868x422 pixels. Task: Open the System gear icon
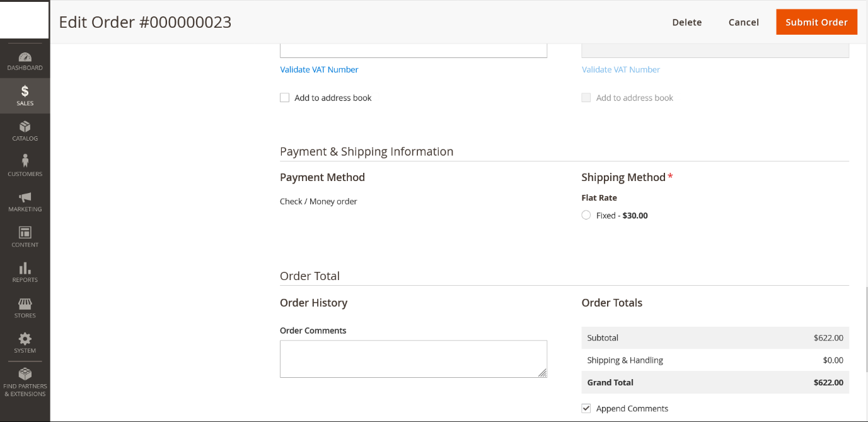point(25,339)
